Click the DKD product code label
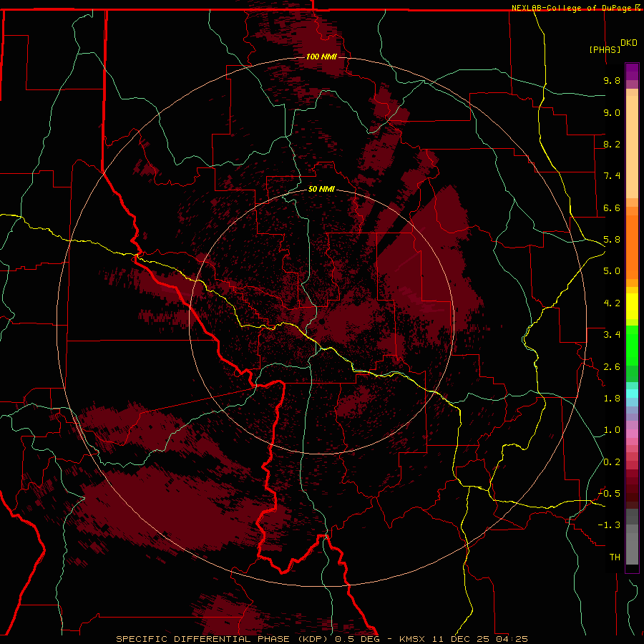The width and height of the screenshot is (644, 644). (x=629, y=43)
